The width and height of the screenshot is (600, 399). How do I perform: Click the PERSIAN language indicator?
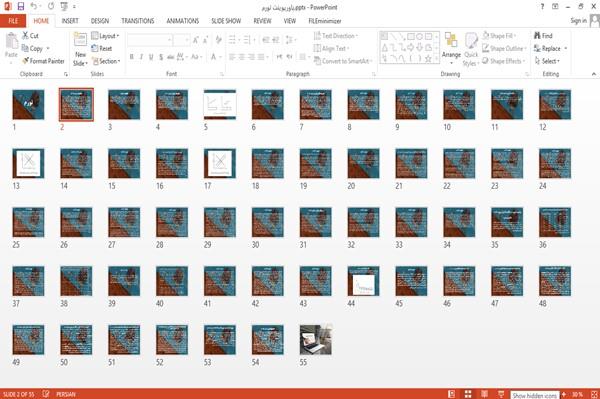click(66, 394)
